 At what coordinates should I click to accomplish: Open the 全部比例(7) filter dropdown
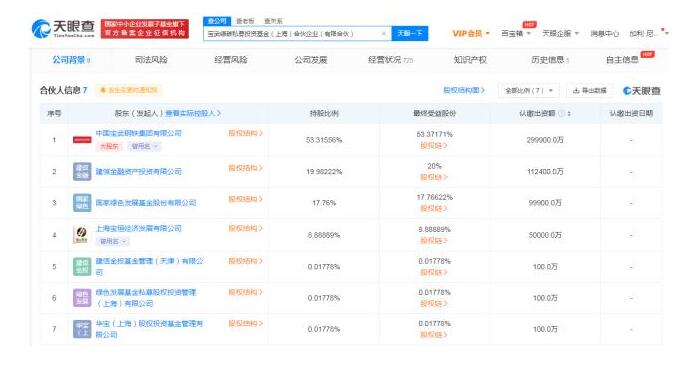pos(529,90)
